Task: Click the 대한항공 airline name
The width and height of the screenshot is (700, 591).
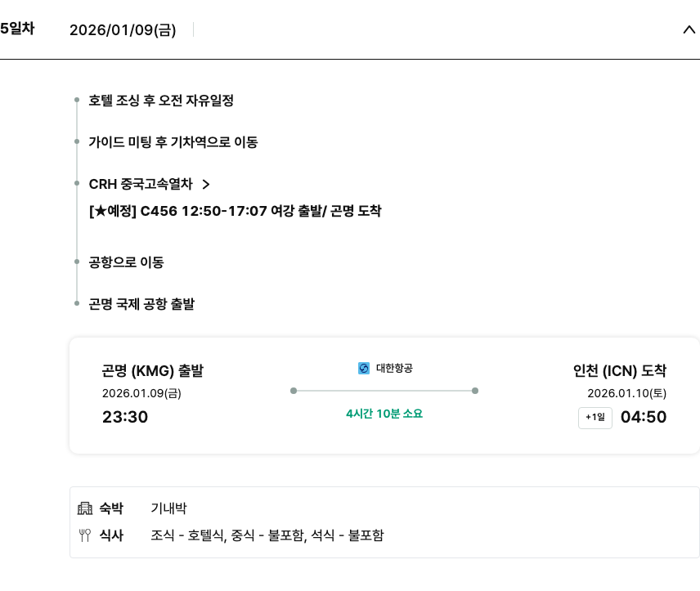Action: (x=394, y=369)
